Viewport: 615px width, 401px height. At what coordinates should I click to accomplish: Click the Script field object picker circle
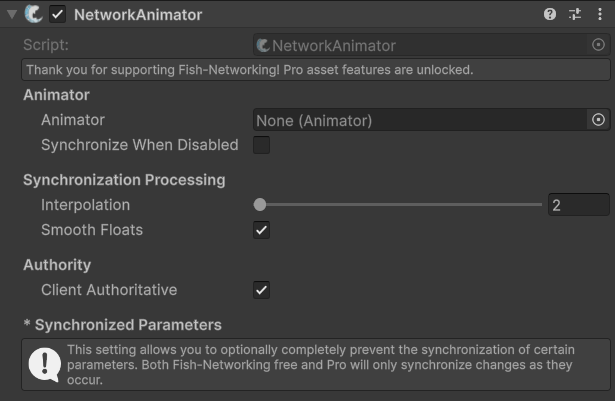598,45
